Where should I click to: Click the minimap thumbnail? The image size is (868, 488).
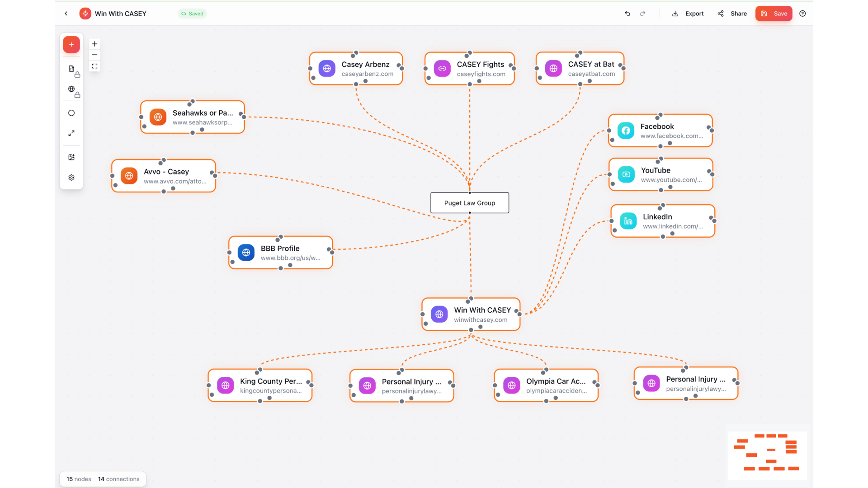767,455
